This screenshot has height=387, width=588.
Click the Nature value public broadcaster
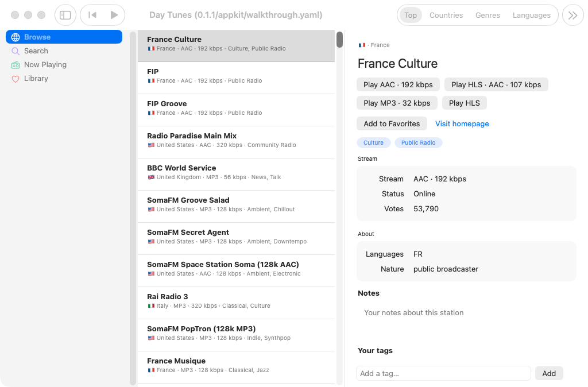tap(446, 269)
